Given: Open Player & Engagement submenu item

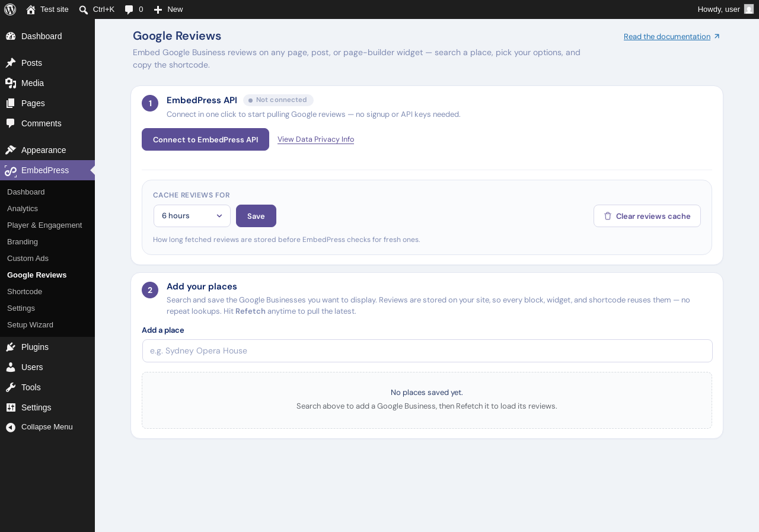Looking at the screenshot, I should coord(47,225).
